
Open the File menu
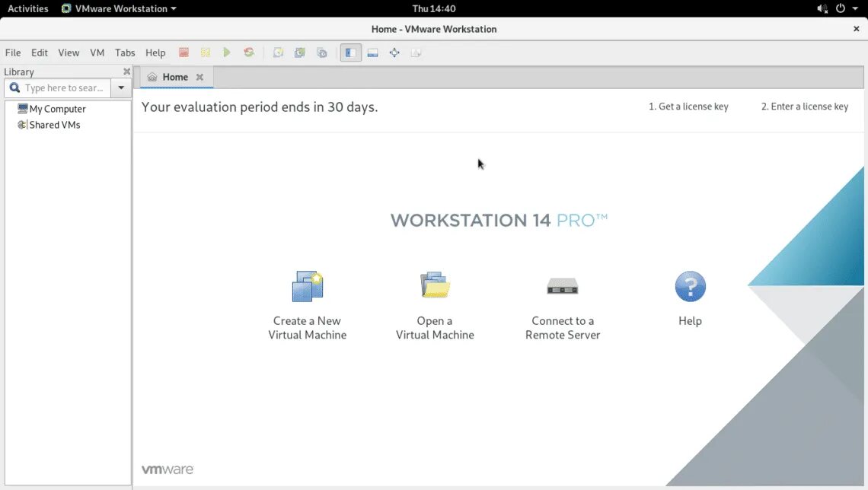click(x=13, y=52)
